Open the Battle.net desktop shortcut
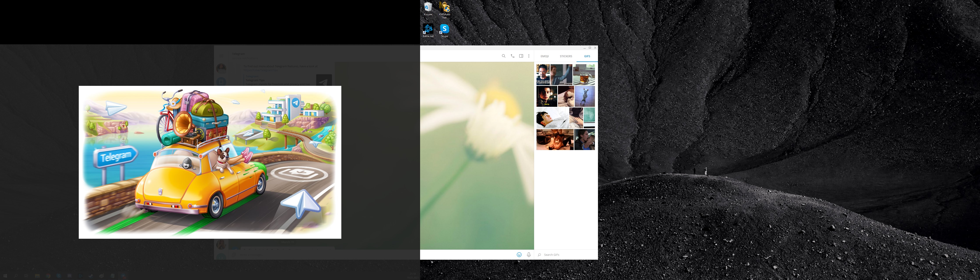This screenshot has height=280, width=980. click(428, 30)
